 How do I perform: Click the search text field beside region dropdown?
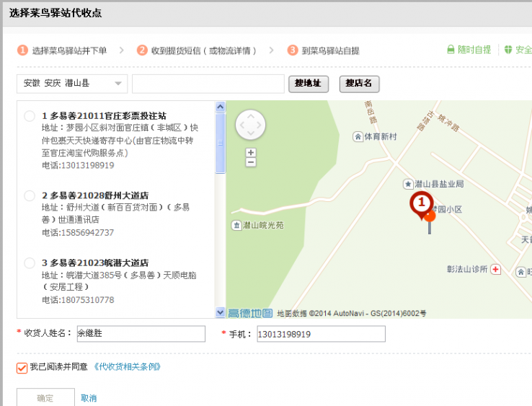[208, 84]
